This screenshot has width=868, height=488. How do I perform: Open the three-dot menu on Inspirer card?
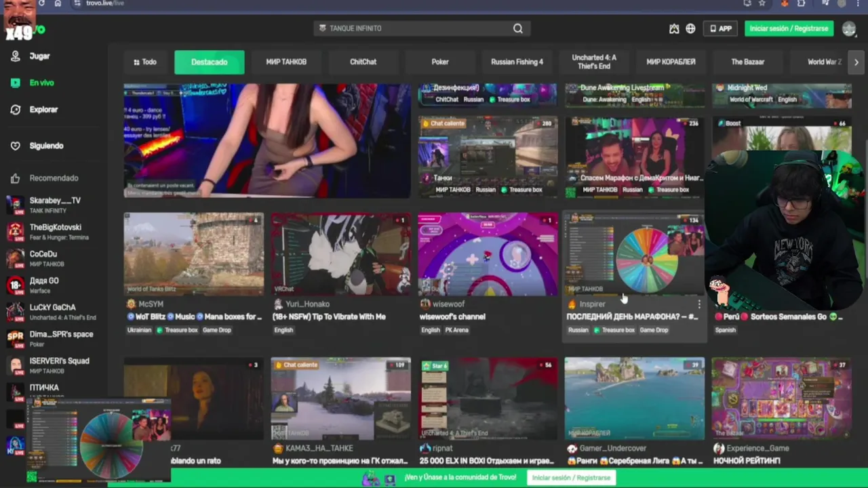coord(698,304)
